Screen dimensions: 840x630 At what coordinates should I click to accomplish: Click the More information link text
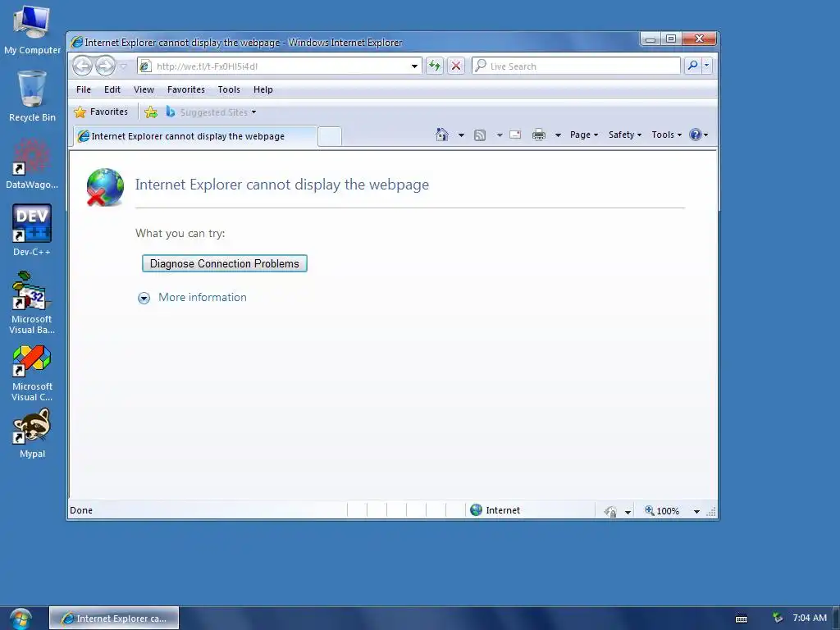tap(203, 297)
